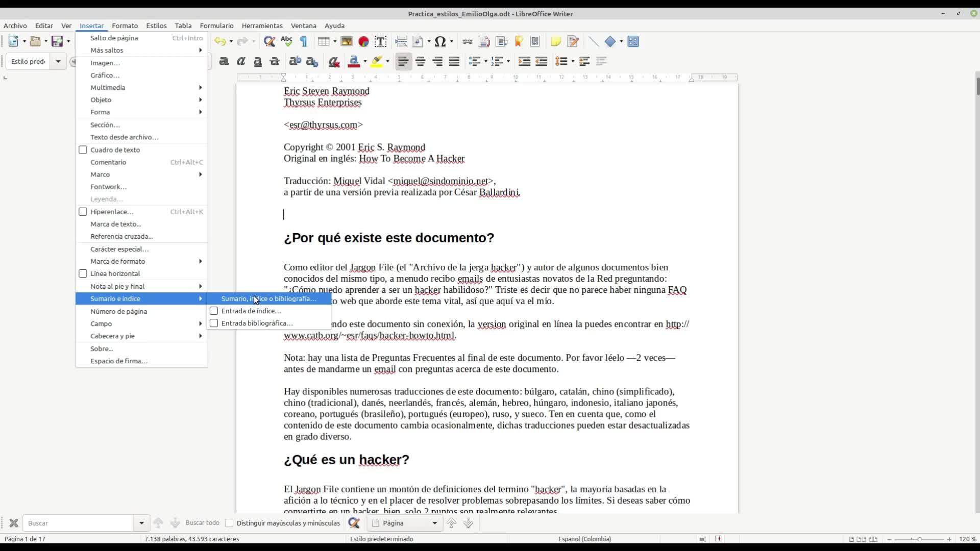Open the Herramientas menu
The width and height of the screenshot is (980, 551).
point(262,26)
